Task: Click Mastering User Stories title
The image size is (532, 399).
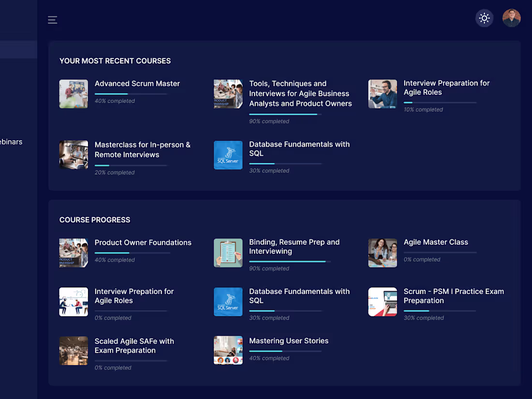Action: tap(289, 340)
